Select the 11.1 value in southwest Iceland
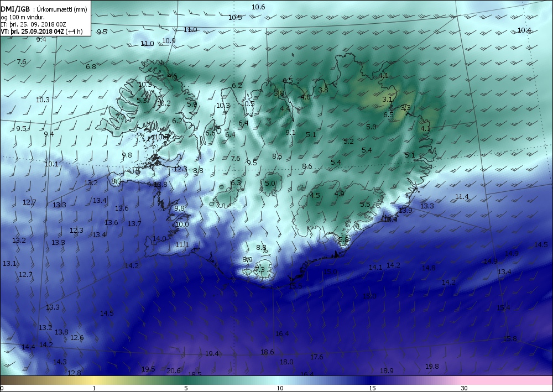 coord(182,244)
